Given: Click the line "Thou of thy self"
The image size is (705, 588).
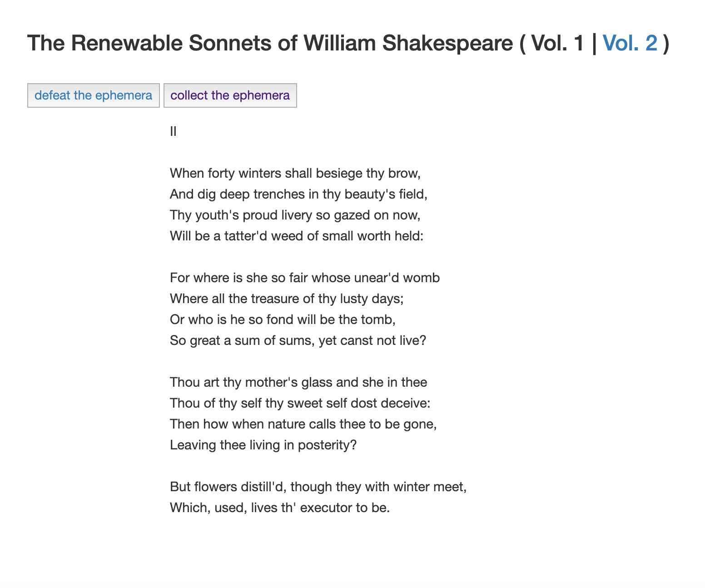Looking at the screenshot, I should (x=300, y=403).
